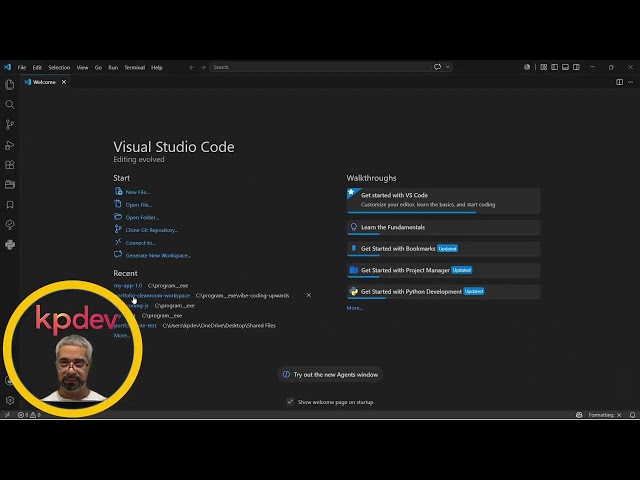Open the Project Manager folder icon

pyautogui.click(x=10, y=184)
